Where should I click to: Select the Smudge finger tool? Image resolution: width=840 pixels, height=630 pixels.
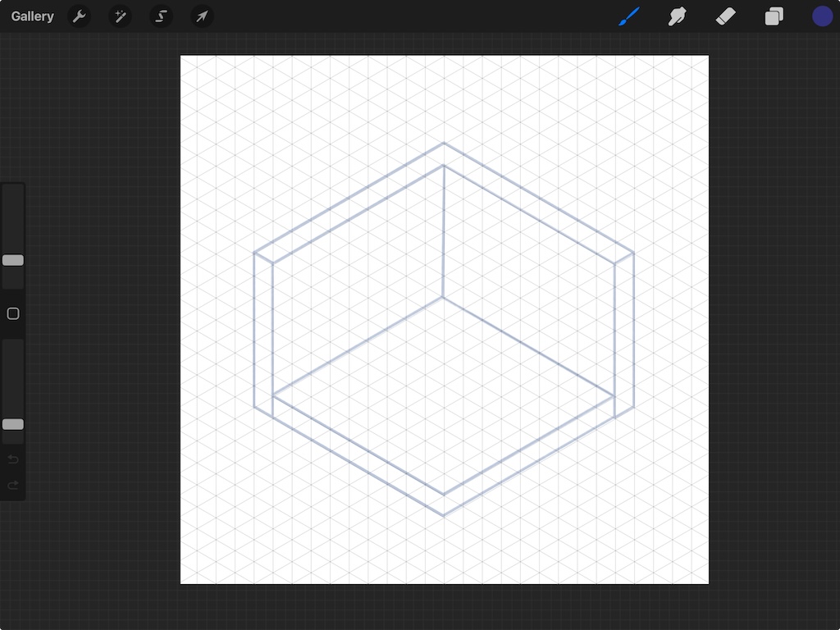[678, 16]
